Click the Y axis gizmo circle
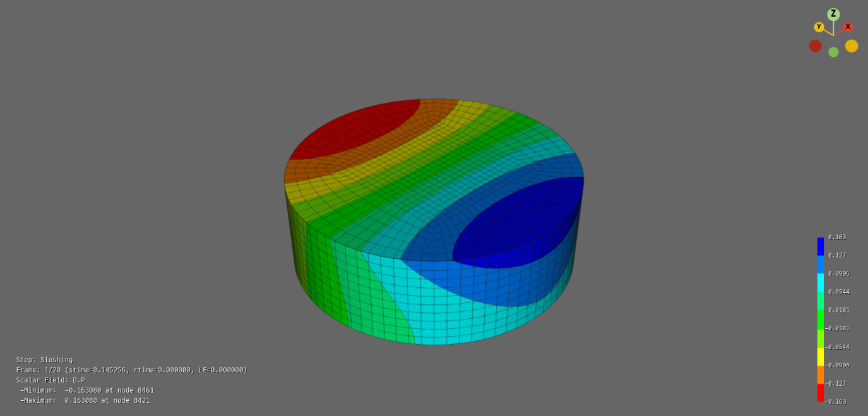Viewport: 868px width, 416px height. point(819,27)
